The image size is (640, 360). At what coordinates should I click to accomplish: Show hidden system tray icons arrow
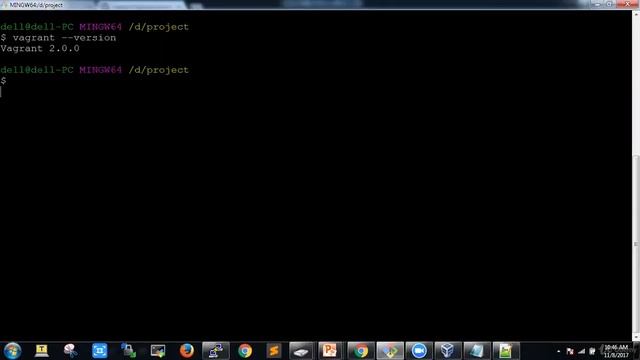(558, 351)
